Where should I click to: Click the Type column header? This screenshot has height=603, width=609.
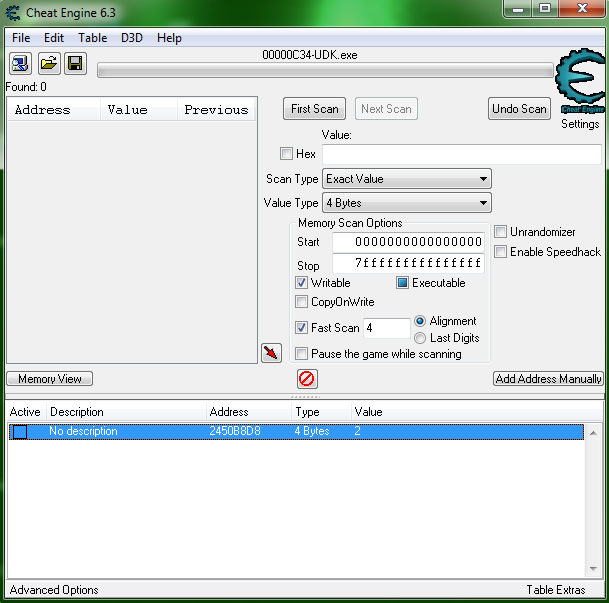[x=321, y=412]
